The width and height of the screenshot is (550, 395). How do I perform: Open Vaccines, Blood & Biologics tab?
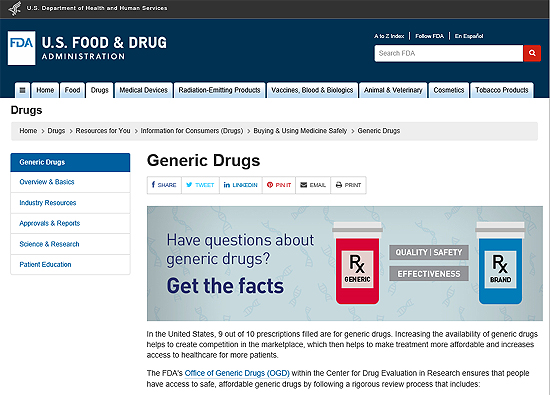pos(312,90)
